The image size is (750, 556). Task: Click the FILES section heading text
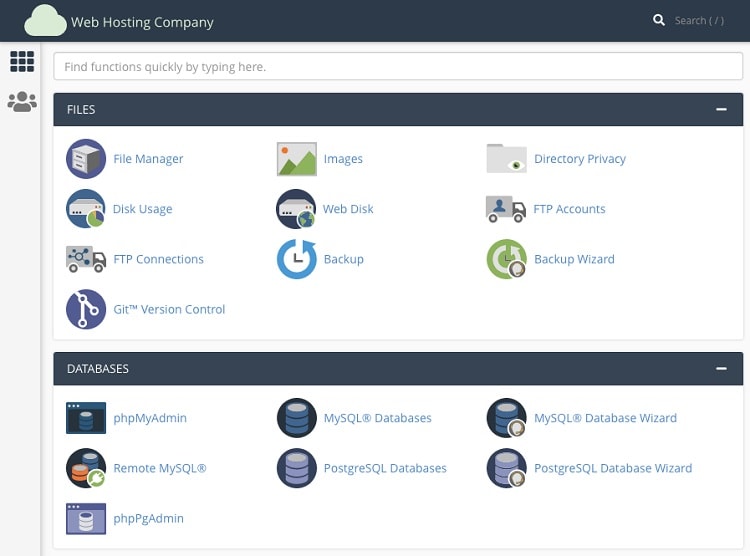(x=81, y=110)
